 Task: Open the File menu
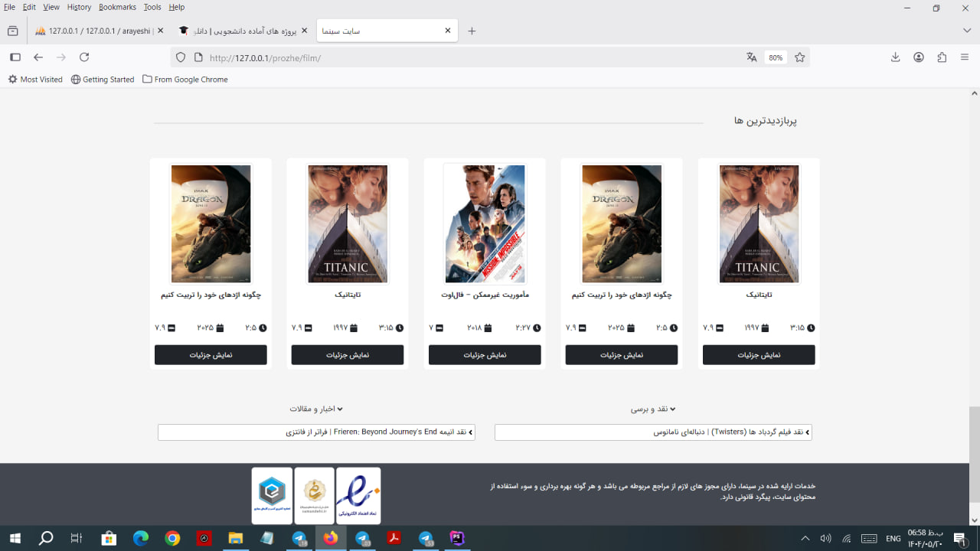coord(10,7)
